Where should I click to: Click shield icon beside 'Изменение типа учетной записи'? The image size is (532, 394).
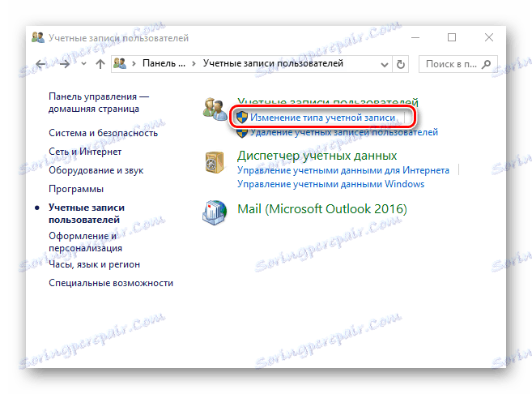pos(242,118)
